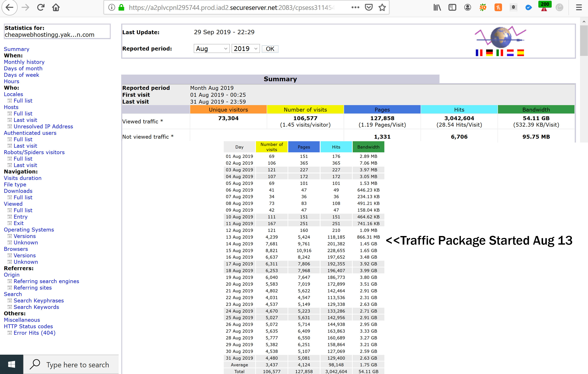Click the browser back arrow button

coord(9,7)
